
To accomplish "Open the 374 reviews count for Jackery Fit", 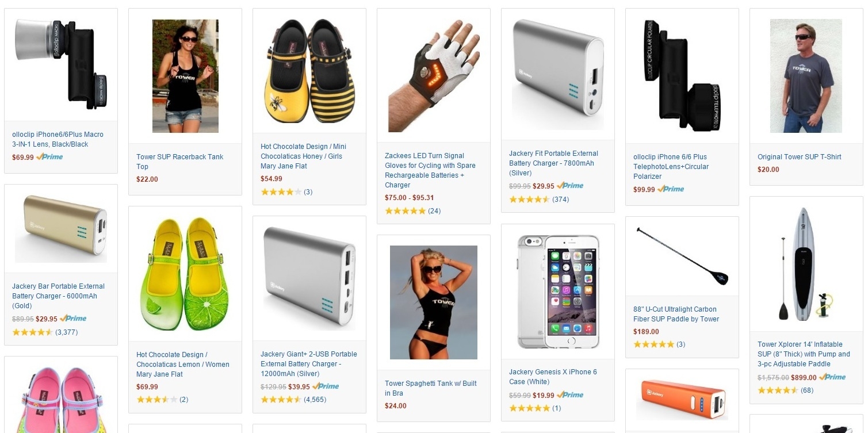I will pos(561,200).
